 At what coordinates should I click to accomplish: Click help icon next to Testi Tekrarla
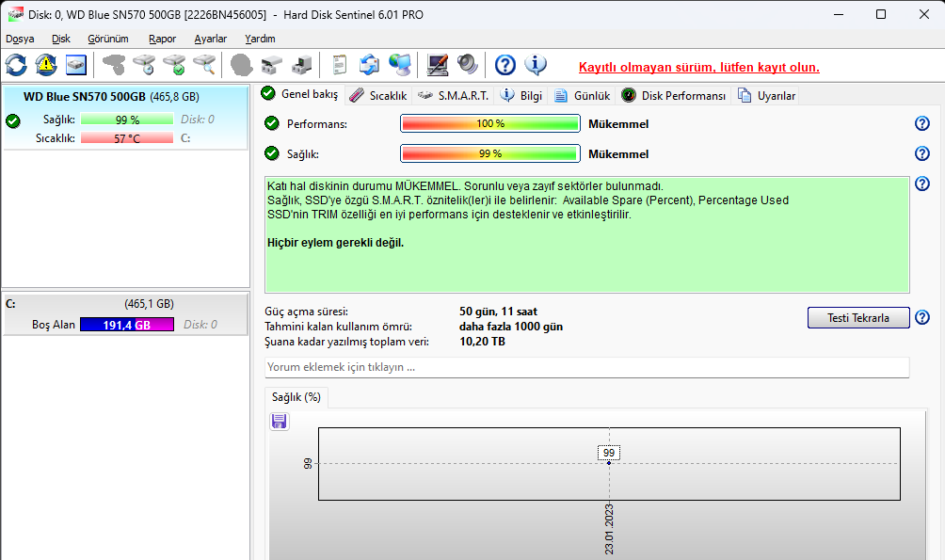(x=922, y=317)
